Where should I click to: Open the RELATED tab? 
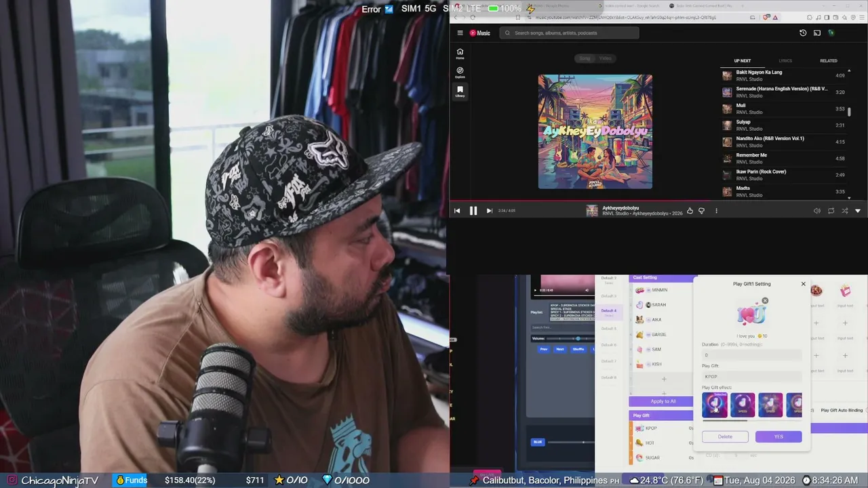pos(829,61)
